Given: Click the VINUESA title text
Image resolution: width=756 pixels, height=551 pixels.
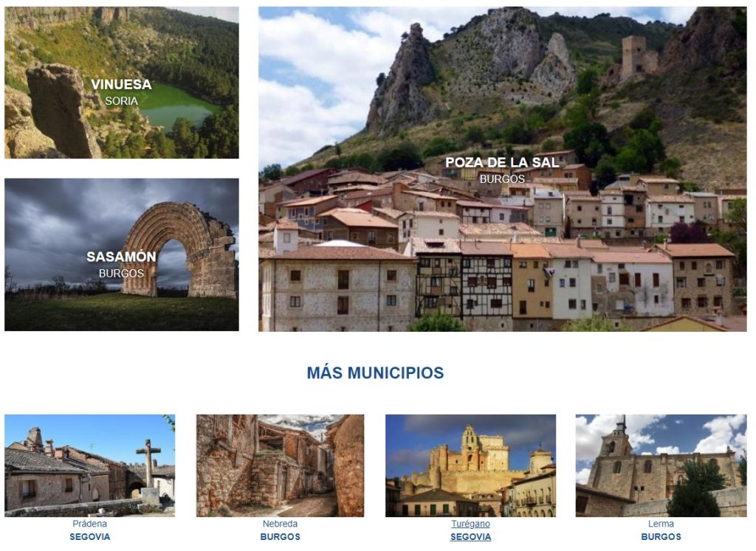Looking at the screenshot, I should (x=122, y=85).
